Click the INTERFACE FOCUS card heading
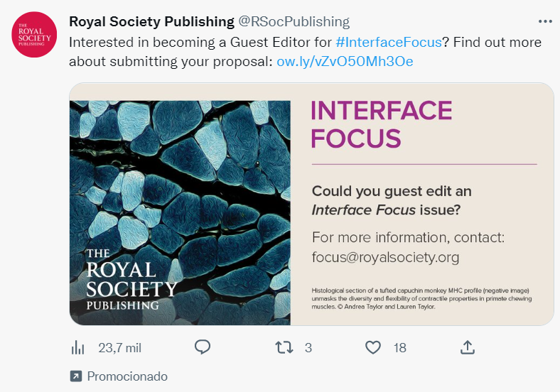 [x=382, y=124]
